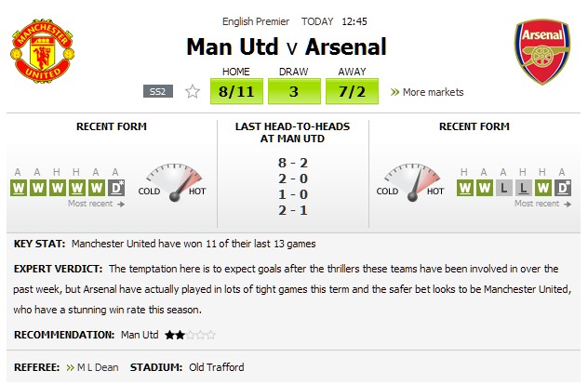Click the recommendation star rating
This screenshot has width=588, height=384.
pos(190,335)
